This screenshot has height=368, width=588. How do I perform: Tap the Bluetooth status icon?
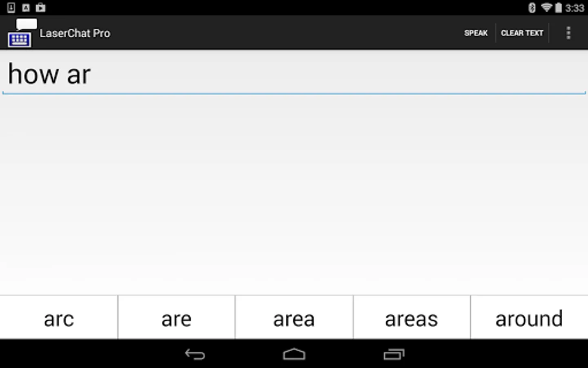point(532,8)
